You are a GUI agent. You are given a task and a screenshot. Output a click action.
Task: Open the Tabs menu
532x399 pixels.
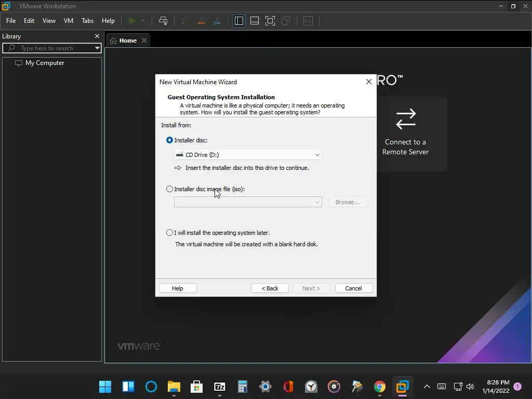(x=87, y=21)
